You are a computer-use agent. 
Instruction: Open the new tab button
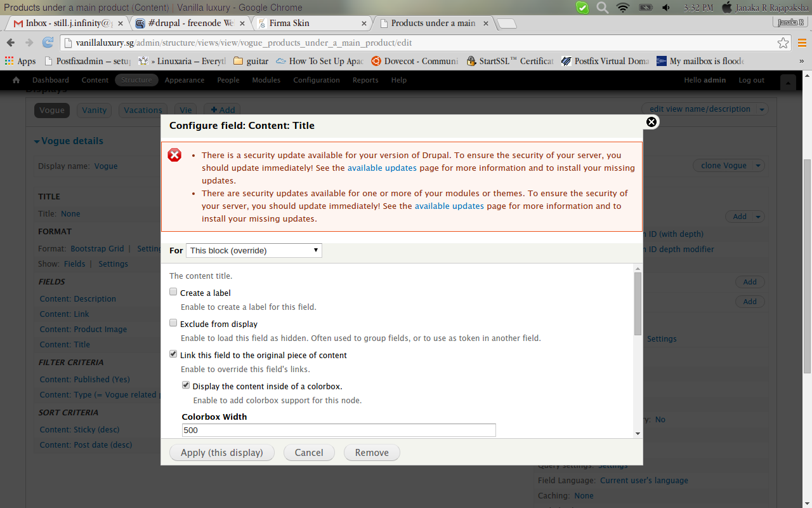pyautogui.click(x=506, y=23)
